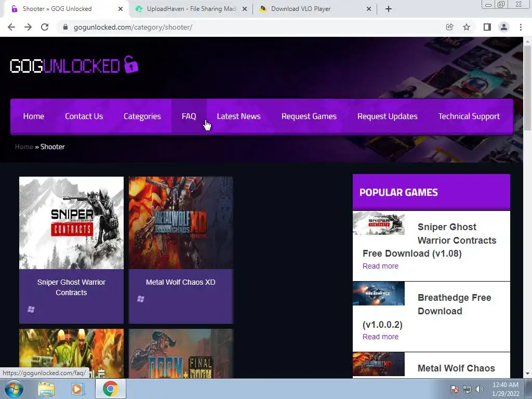
Task: Reload the page with the refresh icon
Action: [x=45, y=27]
